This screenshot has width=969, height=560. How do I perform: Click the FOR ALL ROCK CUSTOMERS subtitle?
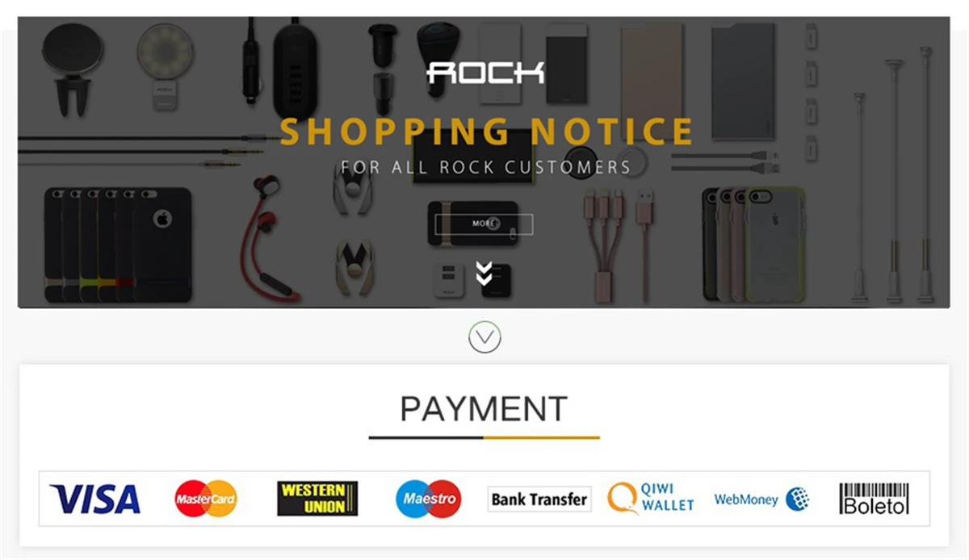pyautogui.click(x=485, y=168)
